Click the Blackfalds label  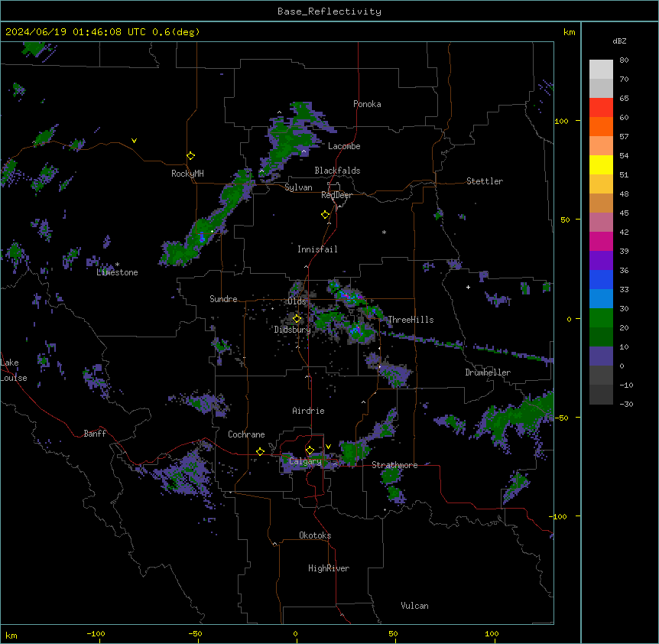[x=337, y=171]
